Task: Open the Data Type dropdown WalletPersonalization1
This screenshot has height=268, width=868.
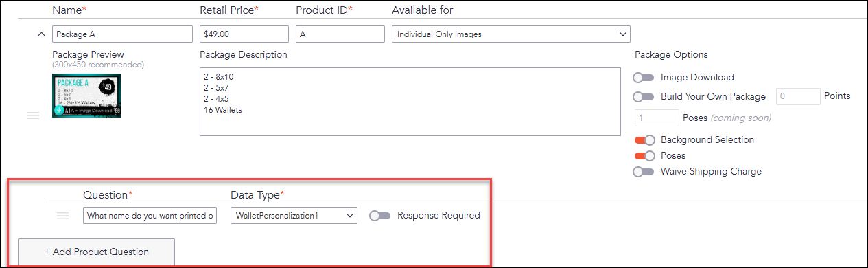Action: click(294, 216)
